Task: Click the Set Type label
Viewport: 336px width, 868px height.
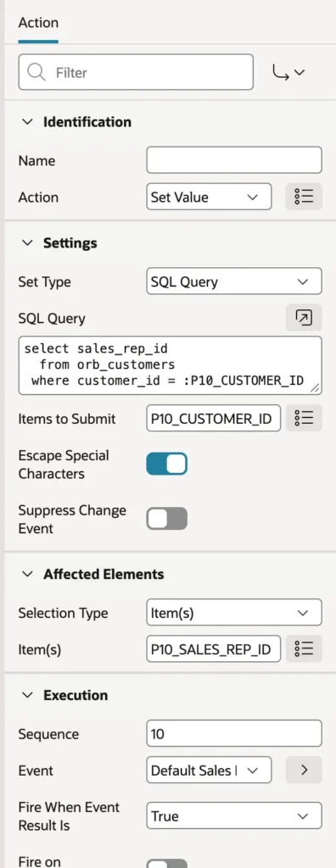Action: [44, 281]
